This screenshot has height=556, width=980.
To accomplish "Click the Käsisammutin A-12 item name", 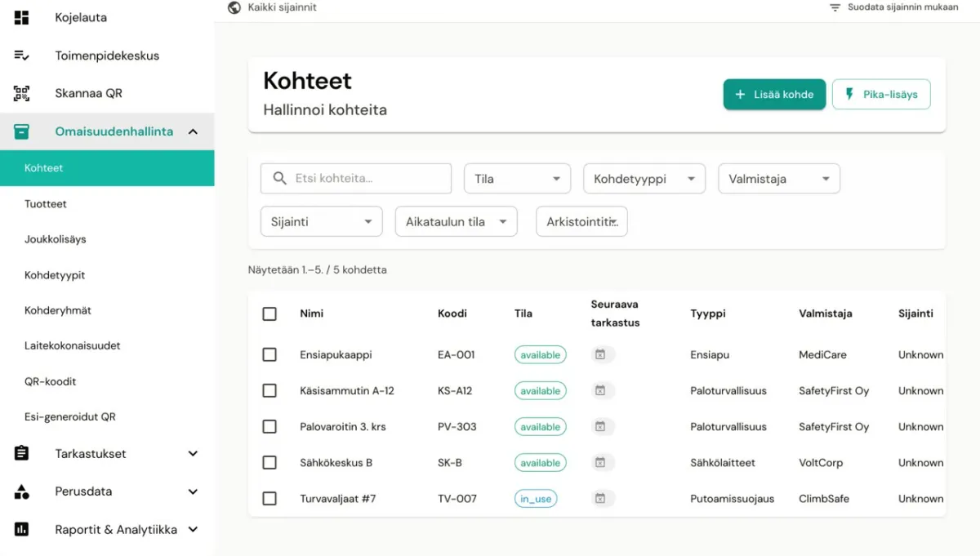I will [x=347, y=391].
